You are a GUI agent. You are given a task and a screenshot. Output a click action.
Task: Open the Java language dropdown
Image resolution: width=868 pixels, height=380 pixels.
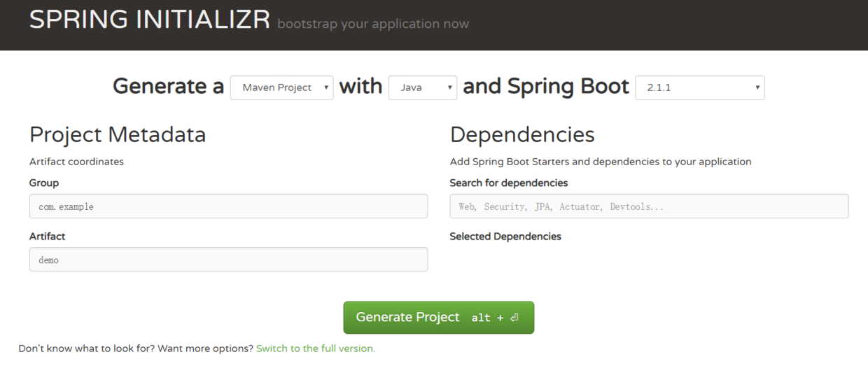(x=423, y=87)
